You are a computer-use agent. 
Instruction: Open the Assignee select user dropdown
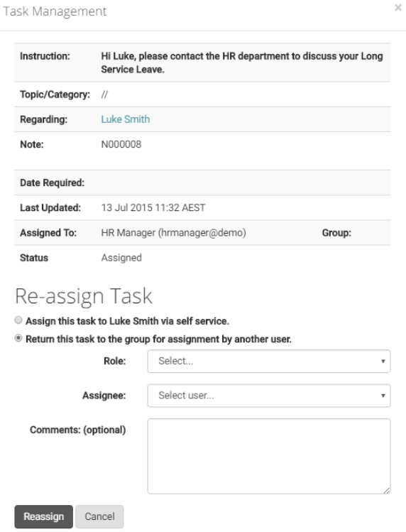click(268, 396)
